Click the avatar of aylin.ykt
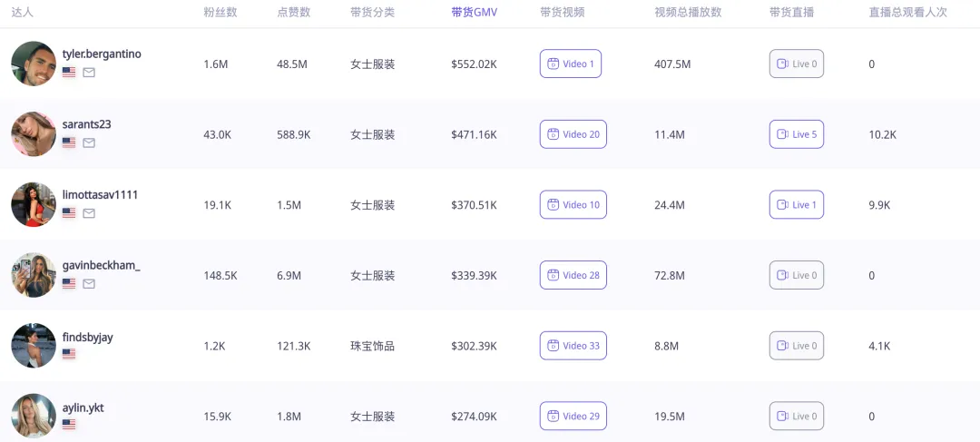Screen dimensions: 980x442 click(34, 416)
